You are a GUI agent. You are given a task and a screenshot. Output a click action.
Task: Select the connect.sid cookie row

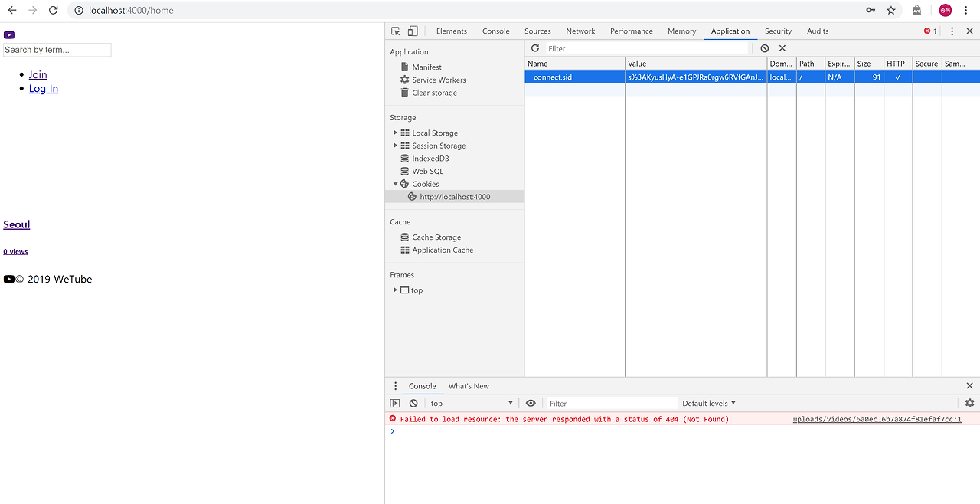point(752,77)
